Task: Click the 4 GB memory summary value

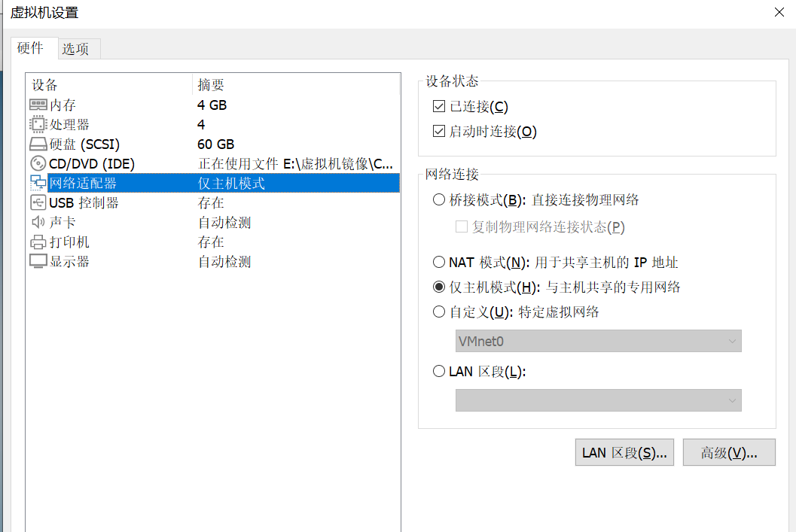Action: coord(212,105)
